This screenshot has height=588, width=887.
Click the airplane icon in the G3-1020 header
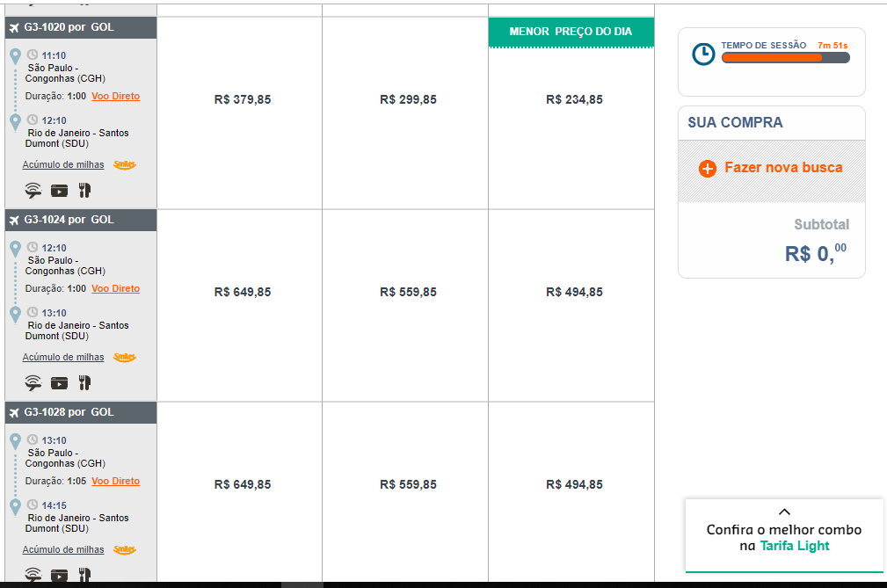click(x=14, y=28)
